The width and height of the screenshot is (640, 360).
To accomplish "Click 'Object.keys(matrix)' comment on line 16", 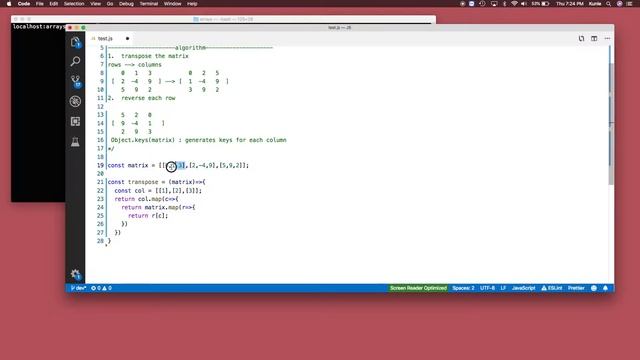I will (x=142, y=140).
